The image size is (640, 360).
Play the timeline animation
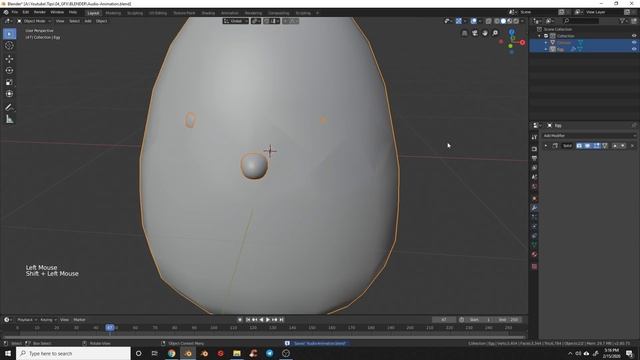[x=268, y=320]
